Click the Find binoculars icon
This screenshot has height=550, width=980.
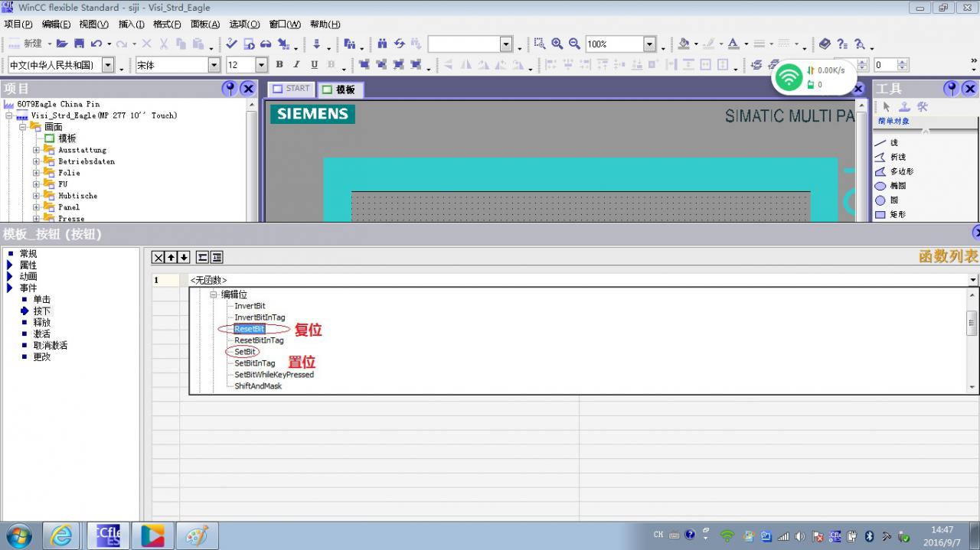pos(382,44)
